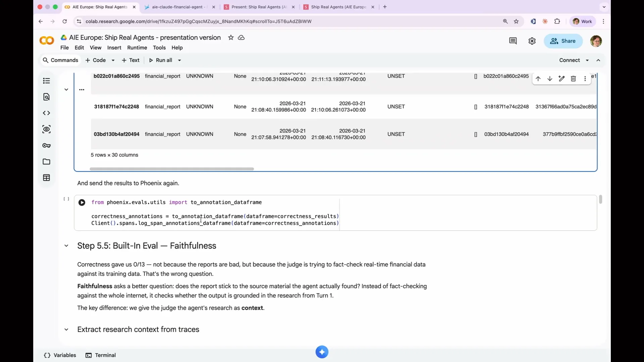Open the Variables panel
Screen dimensions: 644x362
[x=60, y=355]
